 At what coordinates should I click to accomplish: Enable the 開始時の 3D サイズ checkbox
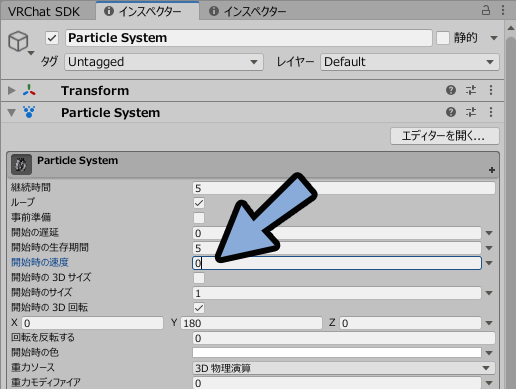(x=199, y=278)
